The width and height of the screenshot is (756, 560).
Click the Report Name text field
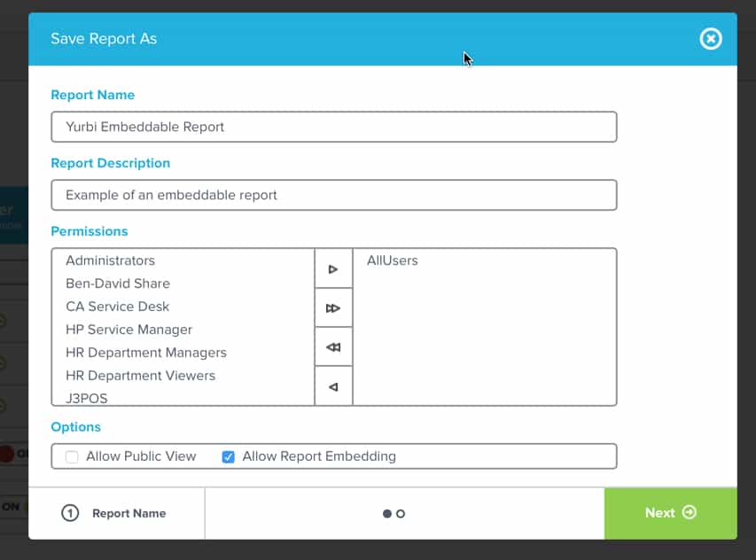[333, 127]
